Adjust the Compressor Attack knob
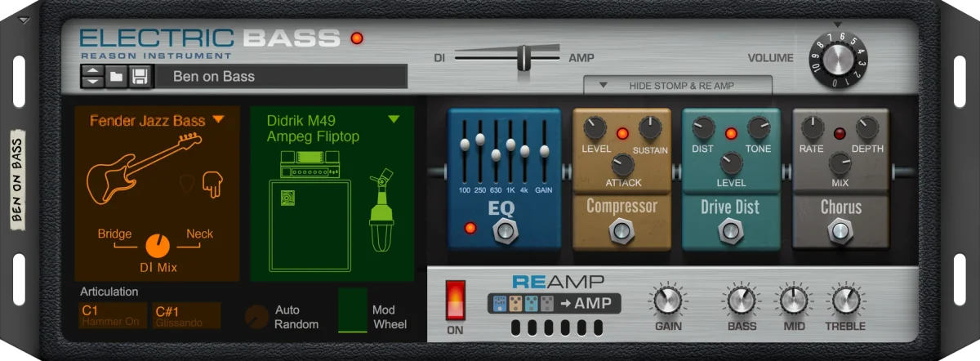This screenshot has width=980, height=361. (622, 165)
